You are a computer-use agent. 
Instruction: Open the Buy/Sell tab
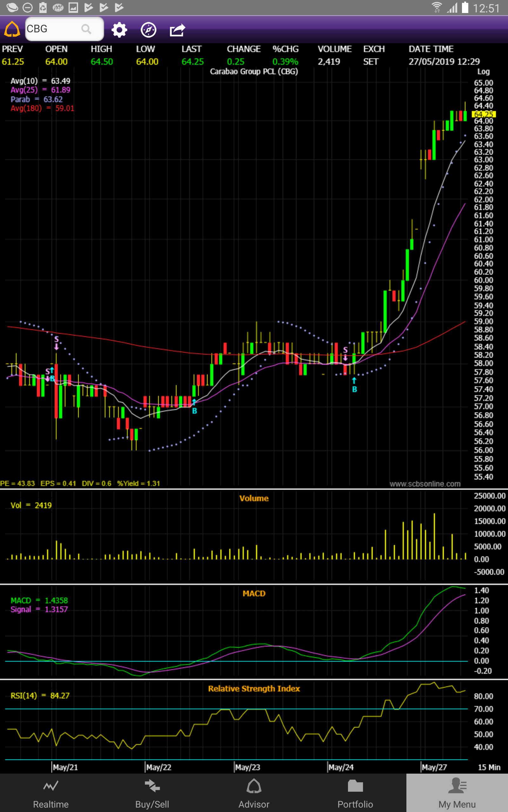(x=152, y=793)
